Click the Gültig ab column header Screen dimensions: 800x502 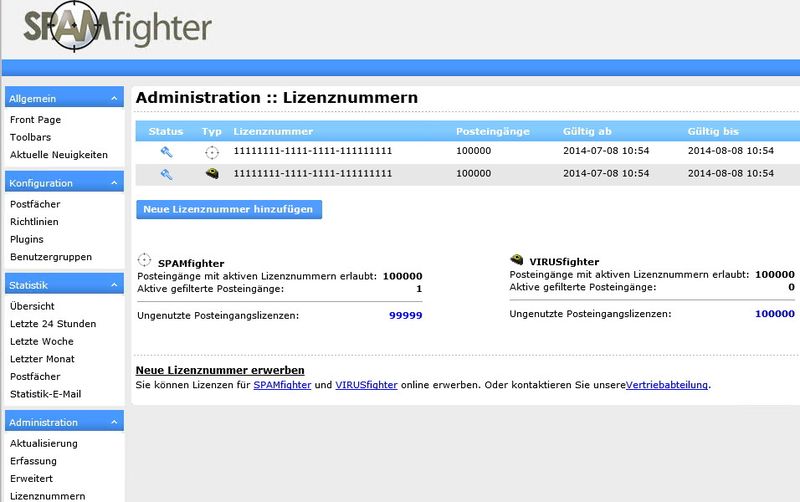[587, 131]
